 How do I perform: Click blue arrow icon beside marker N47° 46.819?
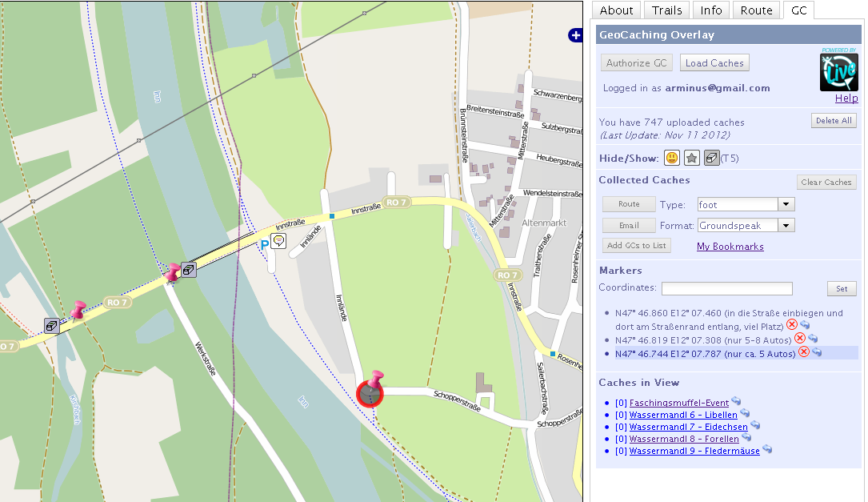coord(813,339)
